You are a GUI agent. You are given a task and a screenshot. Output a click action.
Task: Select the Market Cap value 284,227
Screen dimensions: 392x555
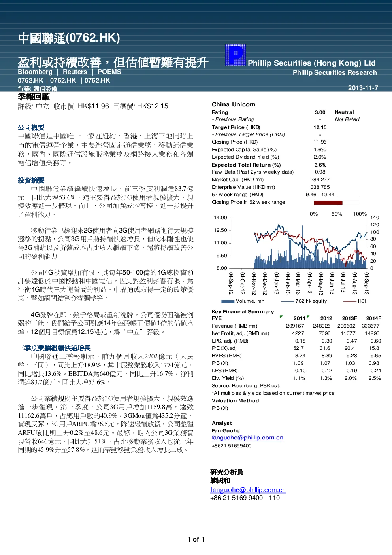(x=320, y=179)
